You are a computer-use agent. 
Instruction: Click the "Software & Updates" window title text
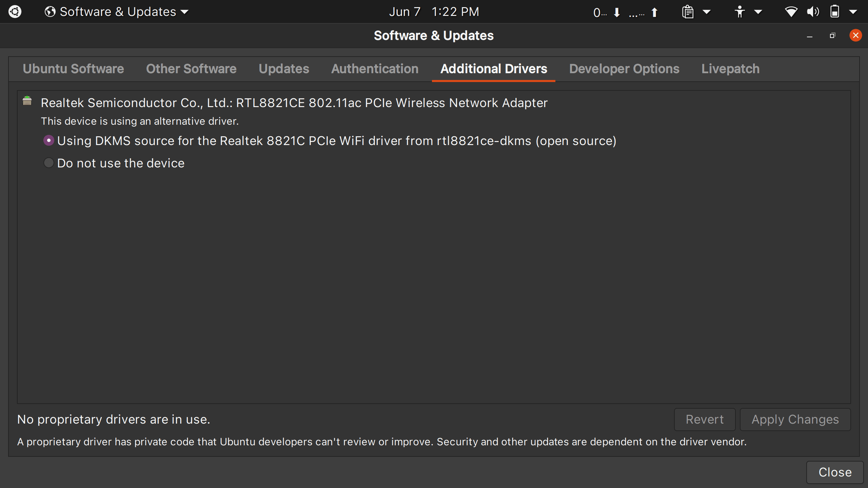coord(434,36)
